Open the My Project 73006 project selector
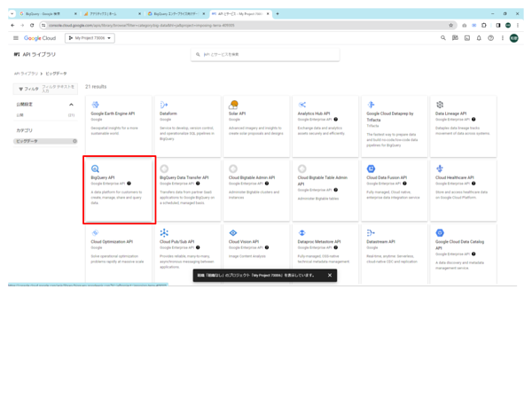 pyautogui.click(x=90, y=38)
